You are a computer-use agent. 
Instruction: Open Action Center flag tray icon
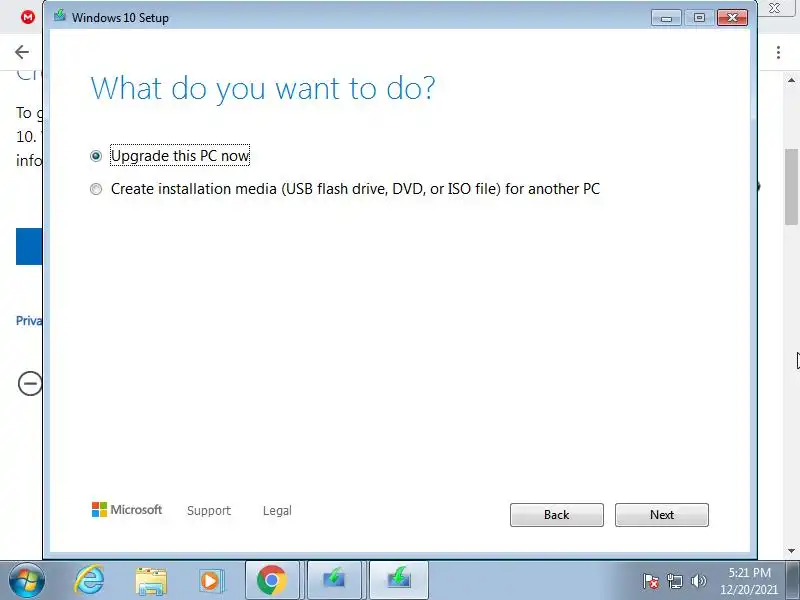[651, 581]
